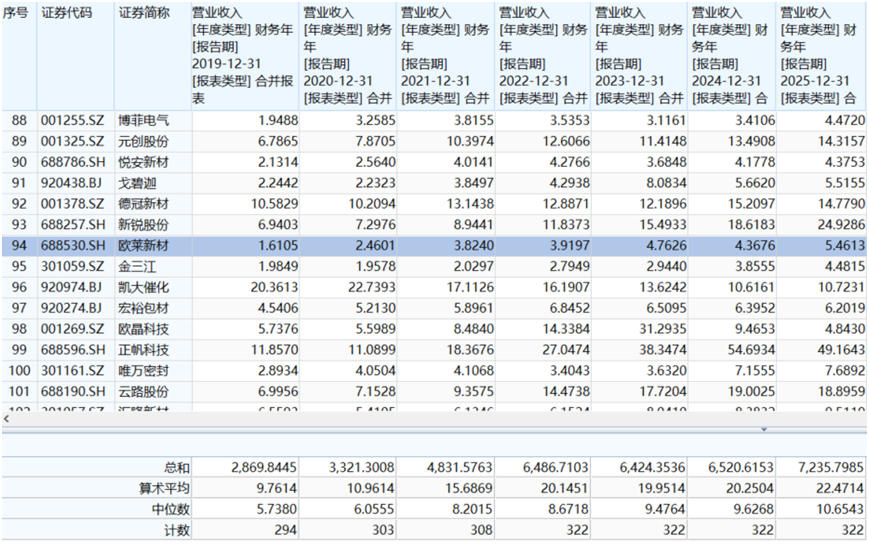Select security code 920438.BJ

[71, 183]
